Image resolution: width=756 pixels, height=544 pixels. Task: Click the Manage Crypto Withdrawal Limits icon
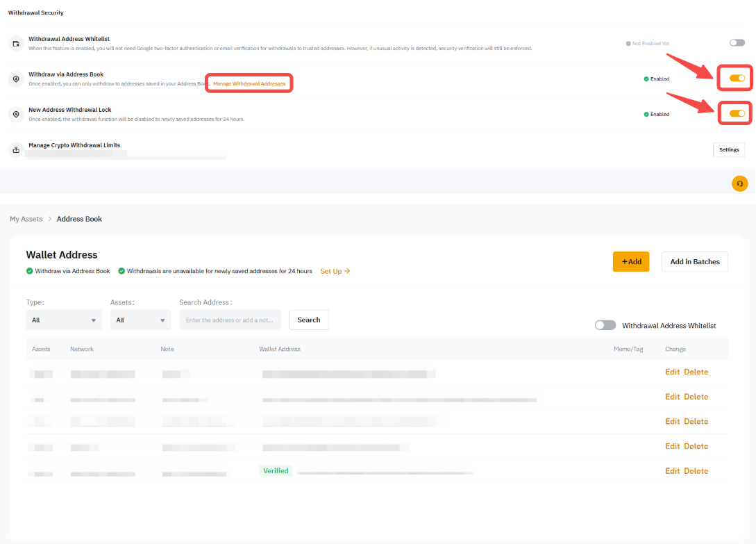pyautogui.click(x=15, y=149)
